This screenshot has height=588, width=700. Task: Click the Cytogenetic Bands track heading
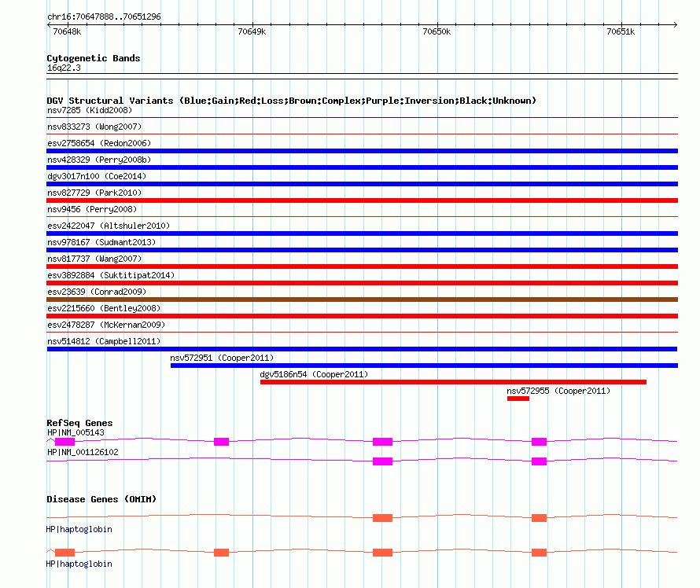tap(93, 58)
